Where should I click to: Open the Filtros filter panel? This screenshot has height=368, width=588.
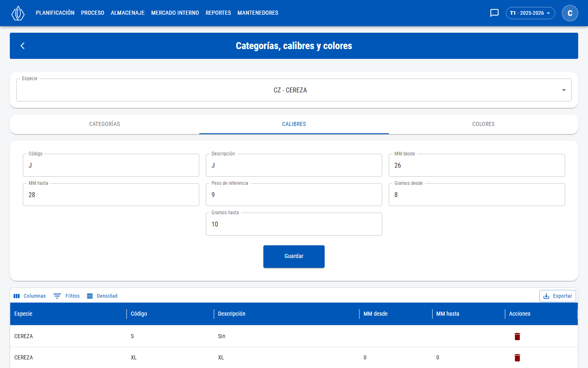pyautogui.click(x=67, y=296)
